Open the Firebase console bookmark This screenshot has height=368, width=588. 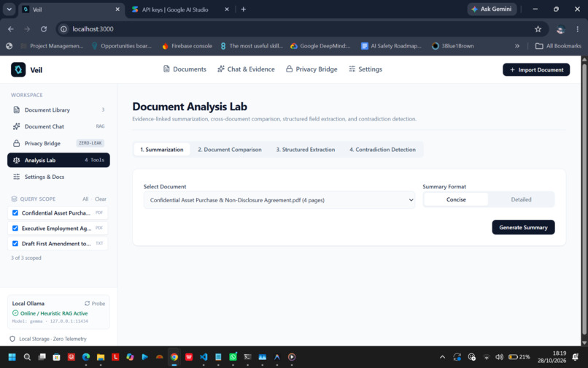[187, 46]
